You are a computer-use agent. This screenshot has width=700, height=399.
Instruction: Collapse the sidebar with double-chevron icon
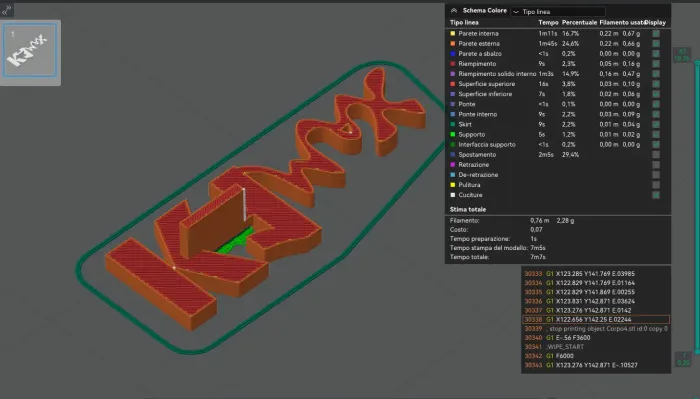point(7,9)
